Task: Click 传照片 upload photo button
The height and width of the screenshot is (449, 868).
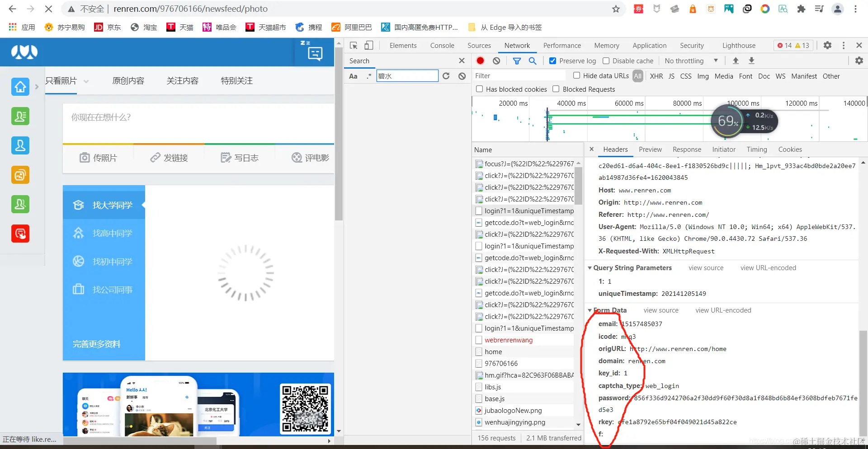Action: tap(98, 158)
